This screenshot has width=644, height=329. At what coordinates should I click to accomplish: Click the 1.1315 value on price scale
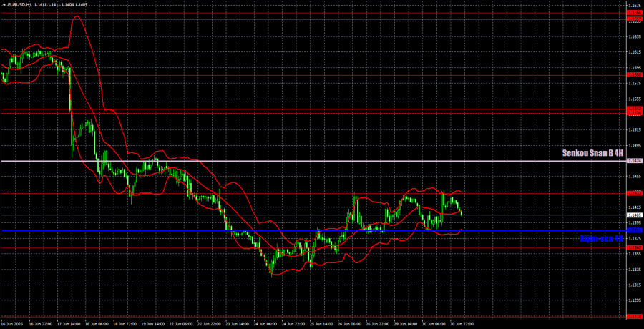pyautogui.click(x=635, y=285)
